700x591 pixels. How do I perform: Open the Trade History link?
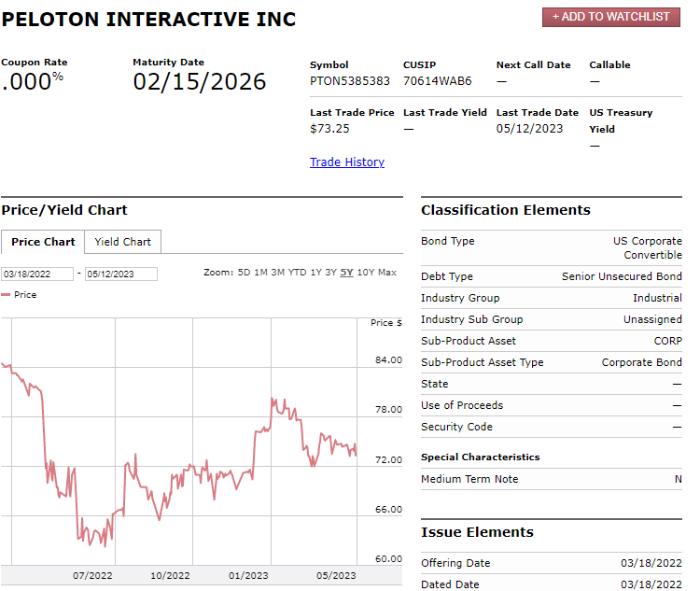[x=347, y=162]
